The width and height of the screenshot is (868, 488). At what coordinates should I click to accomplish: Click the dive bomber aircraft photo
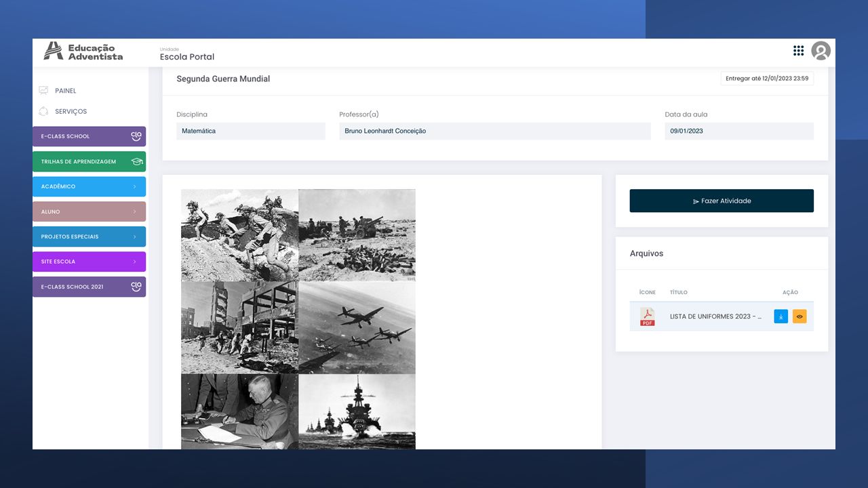coord(357,327)
